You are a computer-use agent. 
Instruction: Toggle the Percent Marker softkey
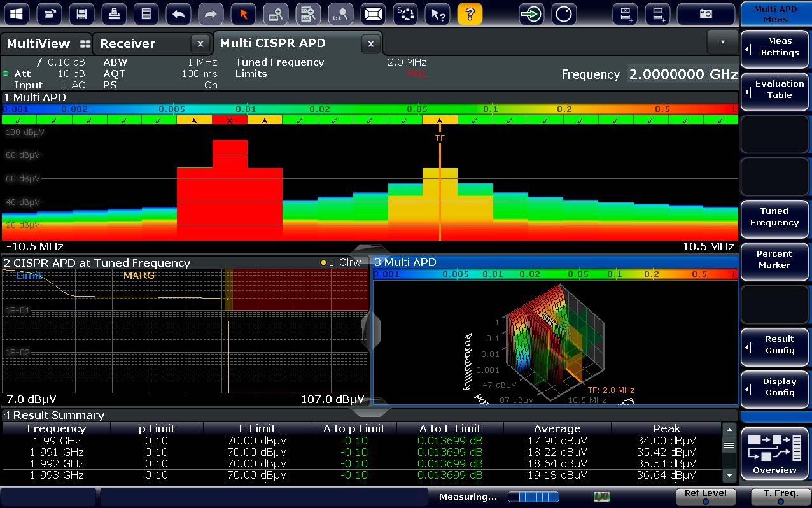774,260
